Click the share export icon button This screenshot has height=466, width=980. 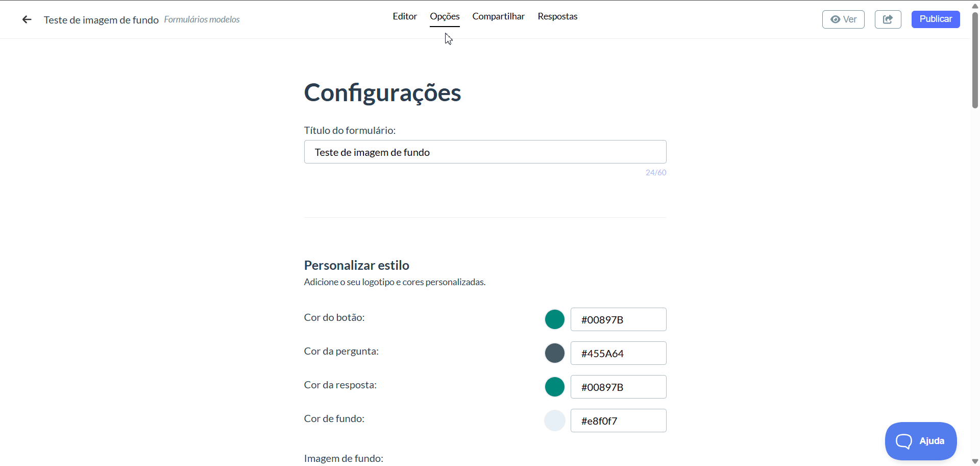click(888, 19)
